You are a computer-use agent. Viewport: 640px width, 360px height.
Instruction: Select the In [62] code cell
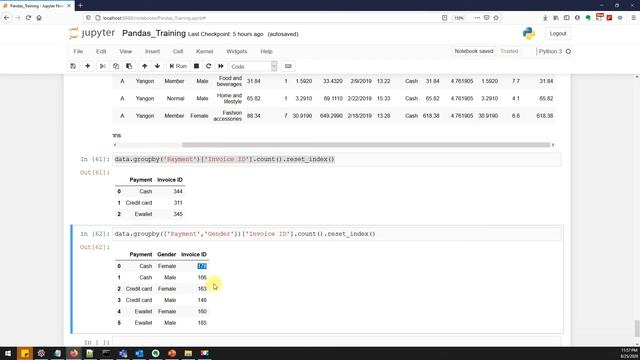click(337, 234)
